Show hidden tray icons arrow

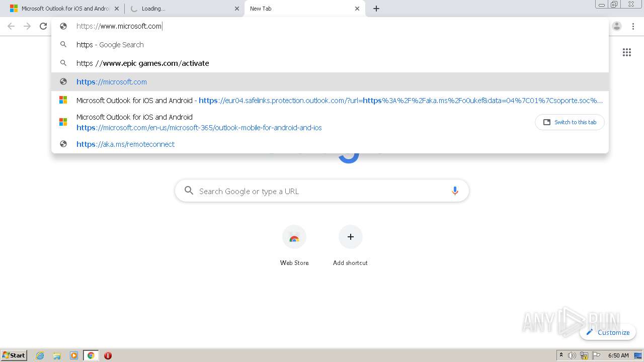tap(561, 355)
